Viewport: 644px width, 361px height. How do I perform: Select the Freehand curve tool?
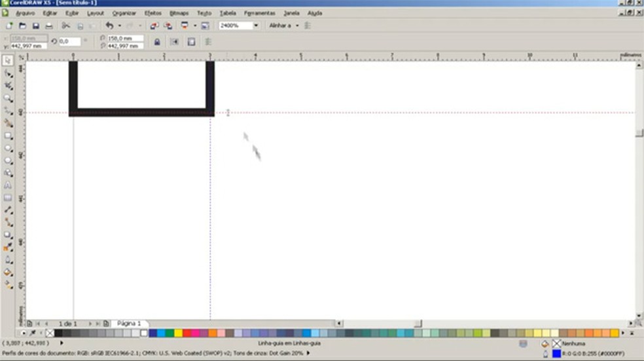(x=8, y=111)
